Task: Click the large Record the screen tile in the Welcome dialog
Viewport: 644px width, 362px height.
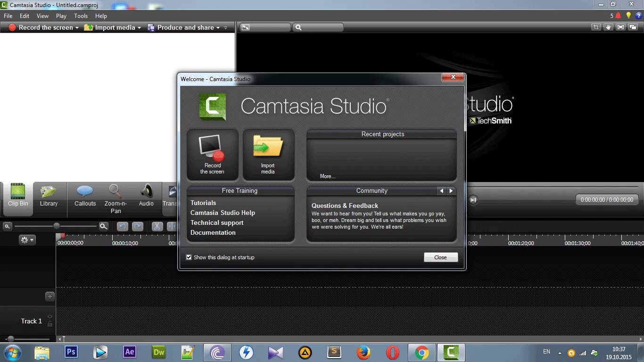Action: [212, 155]
